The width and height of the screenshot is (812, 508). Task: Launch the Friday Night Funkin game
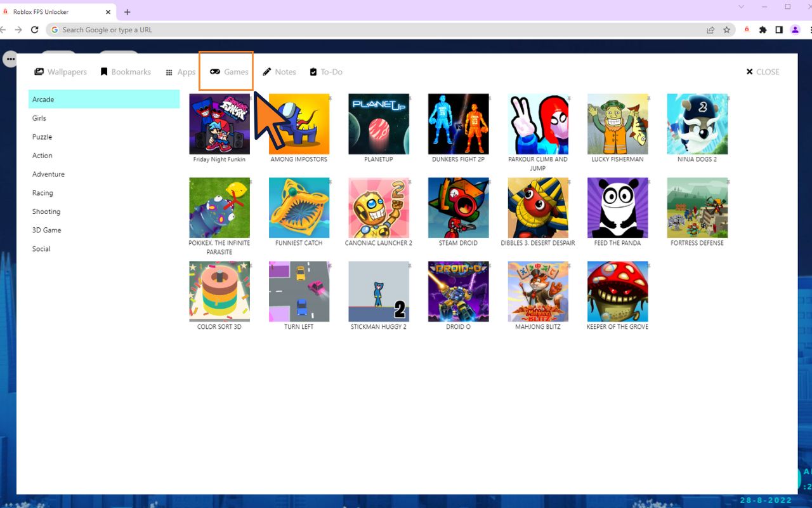(219, 124)
